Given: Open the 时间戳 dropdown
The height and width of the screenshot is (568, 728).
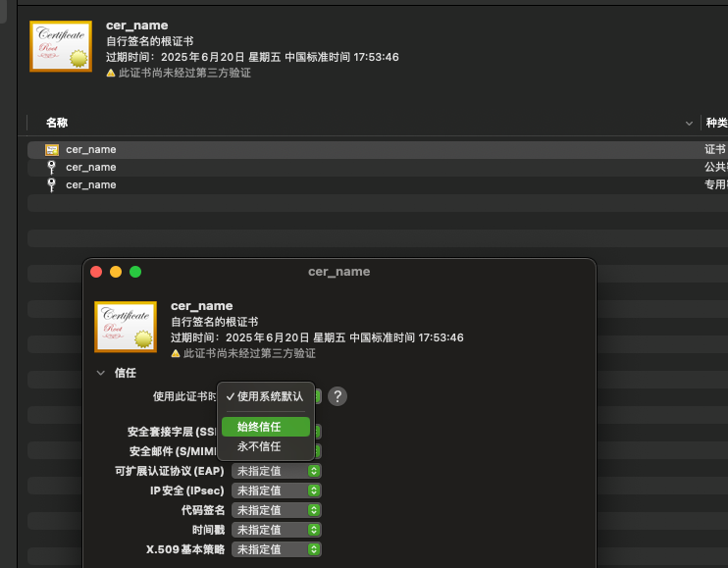Looking at the screenshot, I should coord(277,530).
